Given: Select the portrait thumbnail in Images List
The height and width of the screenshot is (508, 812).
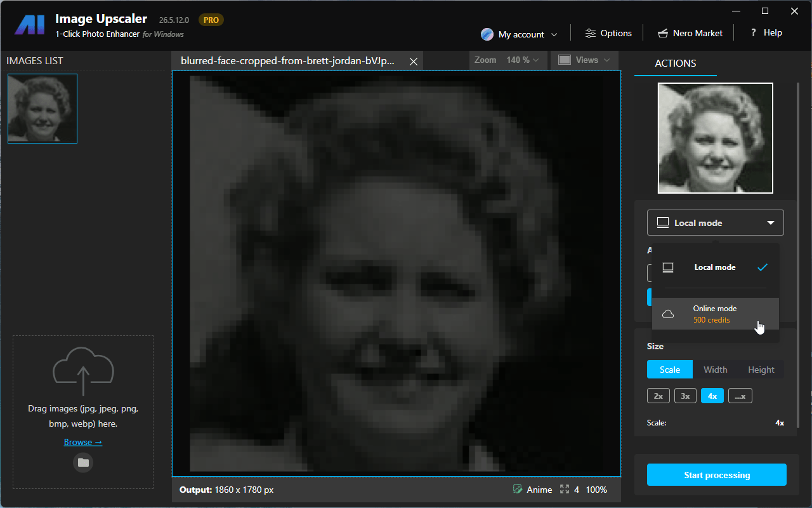Looking at the screenshot, I should point(43,109).
